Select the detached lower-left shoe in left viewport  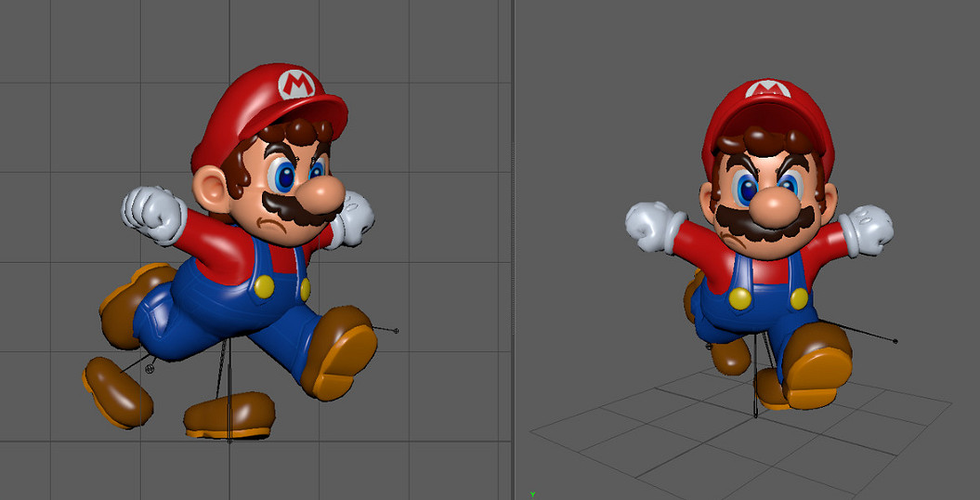click(117, 391)
